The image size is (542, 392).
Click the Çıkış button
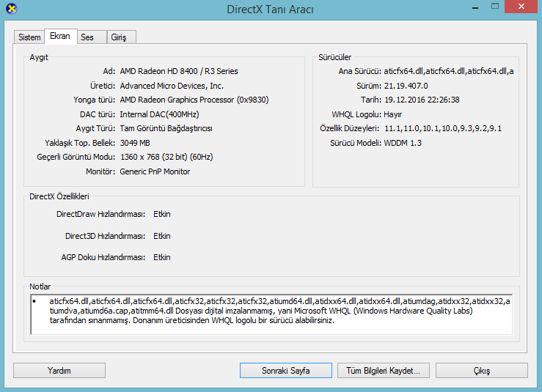tap(482, 370)
